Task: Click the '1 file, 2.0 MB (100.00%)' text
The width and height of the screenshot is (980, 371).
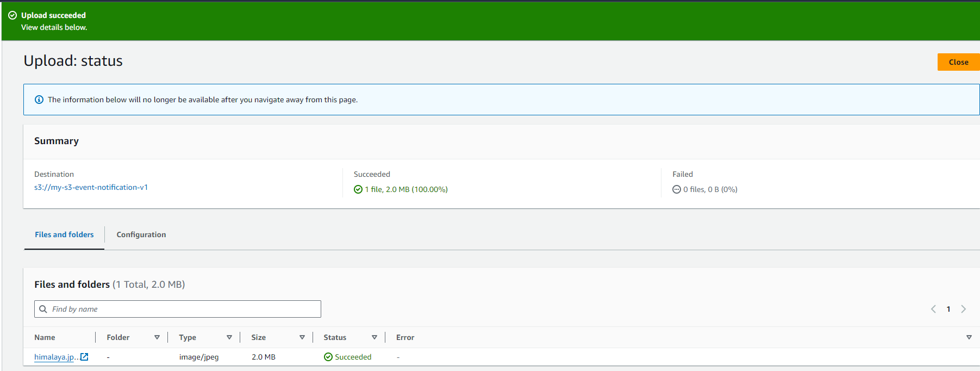Action: coord(407,189)
